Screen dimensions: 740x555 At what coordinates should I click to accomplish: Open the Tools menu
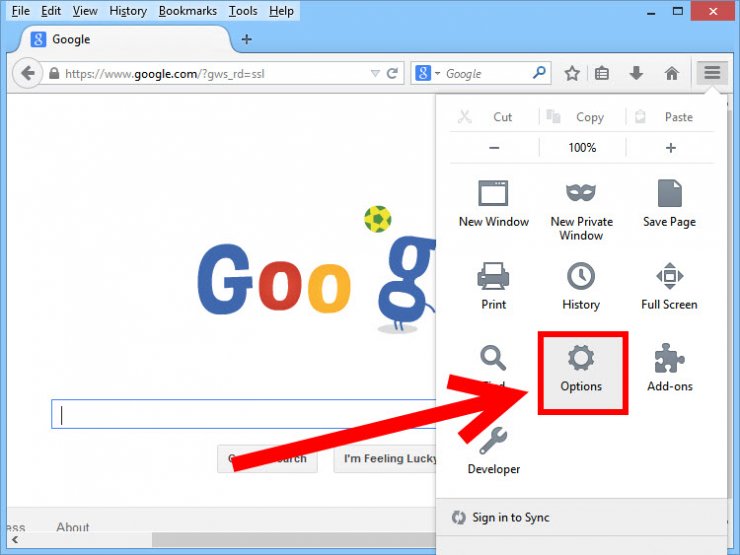click(x=243, y=10)
